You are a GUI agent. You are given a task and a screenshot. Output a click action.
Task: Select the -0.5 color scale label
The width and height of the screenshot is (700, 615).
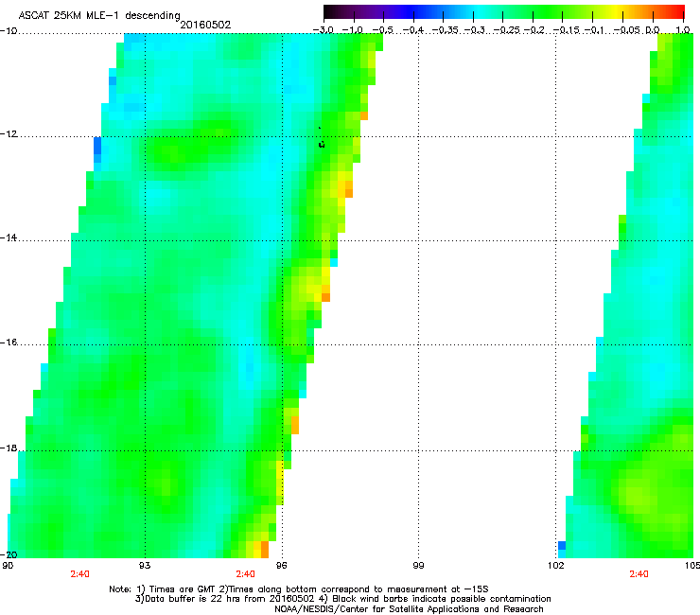[382, 30]
